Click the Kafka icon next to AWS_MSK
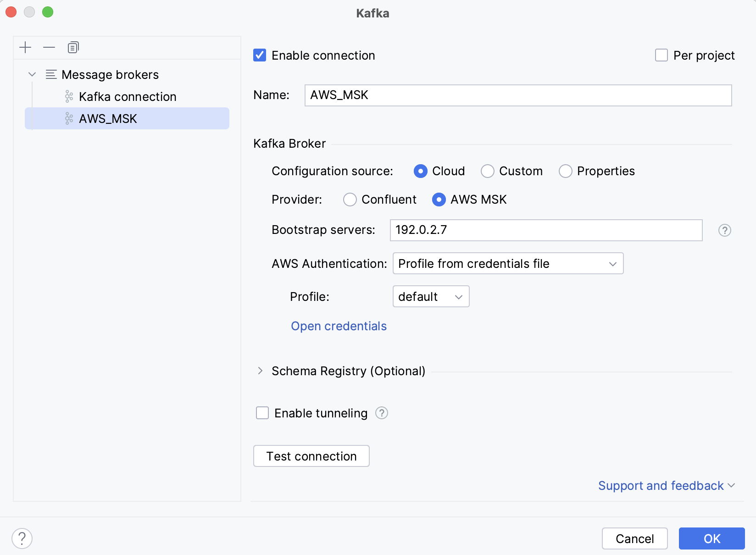The height and width of the screenshot is (555, 756). 69,118
